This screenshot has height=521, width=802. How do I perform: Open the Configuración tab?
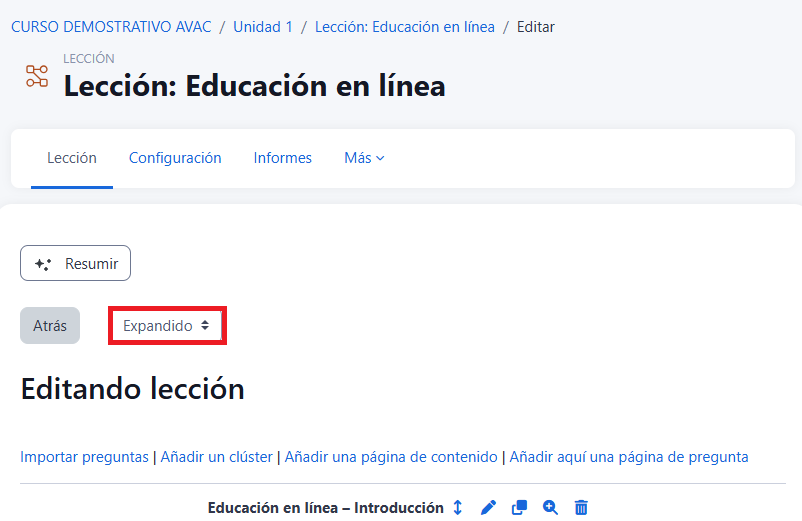pos(175,158)
